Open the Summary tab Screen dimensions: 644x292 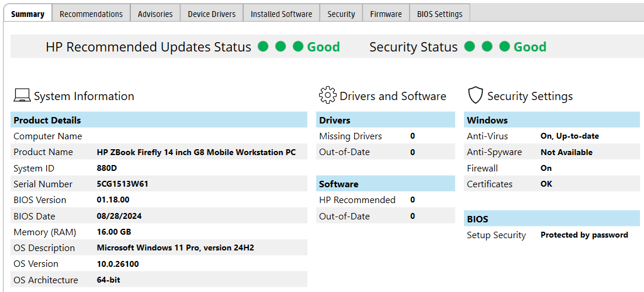click(x=27, y=13)
